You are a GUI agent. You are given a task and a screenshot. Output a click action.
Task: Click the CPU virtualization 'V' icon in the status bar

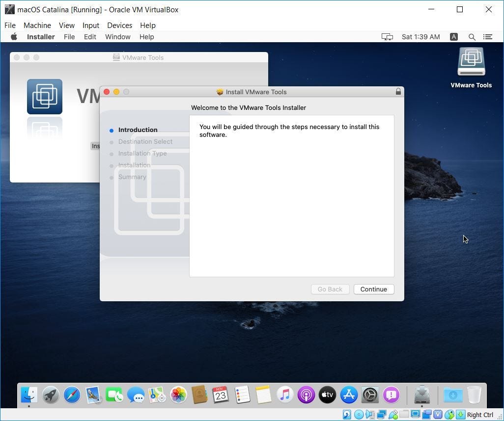tap(438, 415)
